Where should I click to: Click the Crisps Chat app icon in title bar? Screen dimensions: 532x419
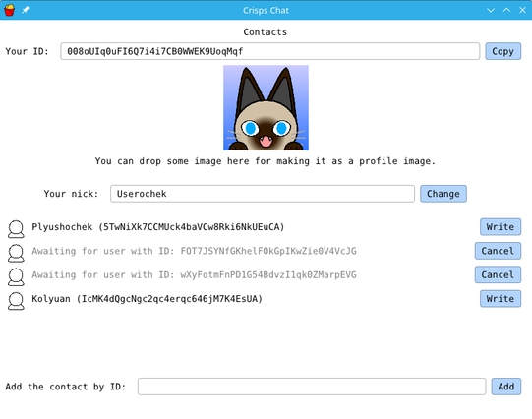click(10, 10)
